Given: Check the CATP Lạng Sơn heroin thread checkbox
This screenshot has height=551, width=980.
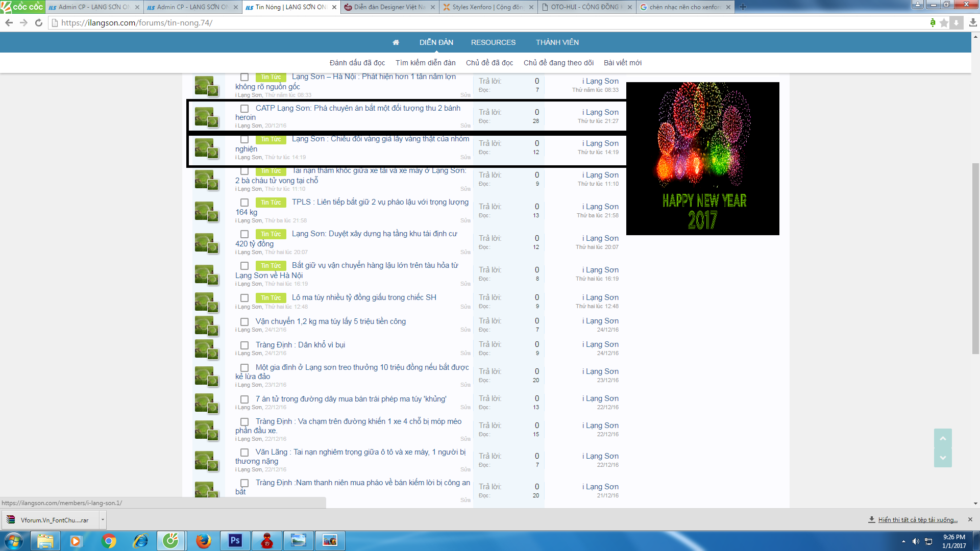Looking at the screenshot, I should pyautogui.click(x=244, y=109).
